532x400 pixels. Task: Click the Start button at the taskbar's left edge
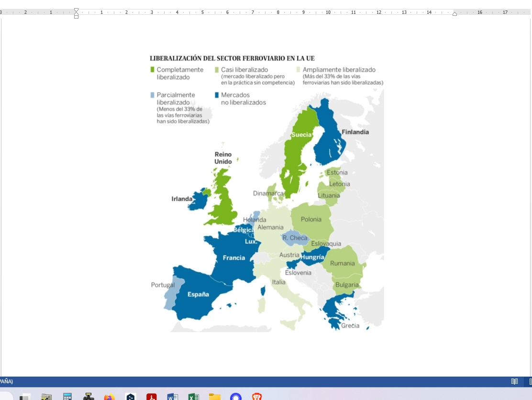tap(5, 396)
